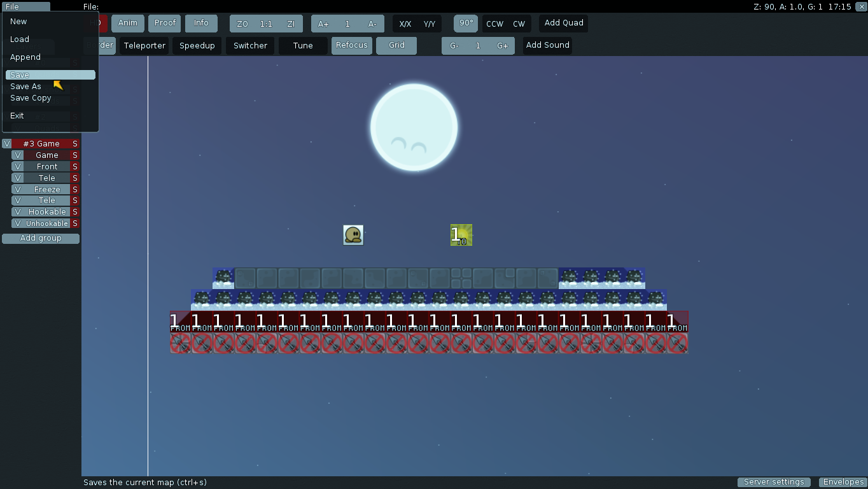Increase grid size with the G+ button

click(502, 46)
